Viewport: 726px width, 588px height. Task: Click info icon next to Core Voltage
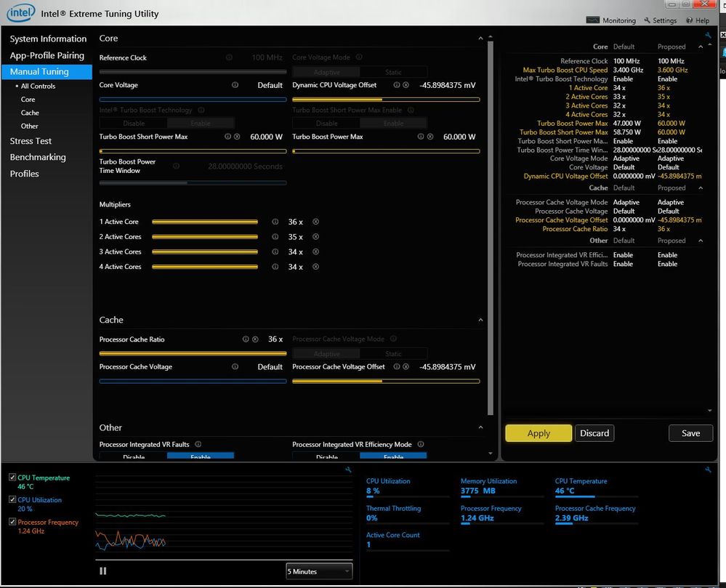(235, 85)
